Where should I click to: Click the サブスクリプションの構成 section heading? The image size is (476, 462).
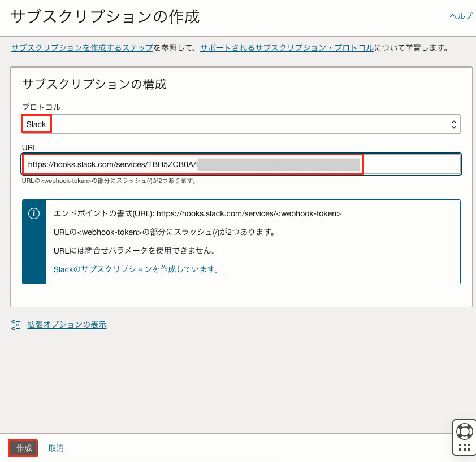click(x=94, y=85)
